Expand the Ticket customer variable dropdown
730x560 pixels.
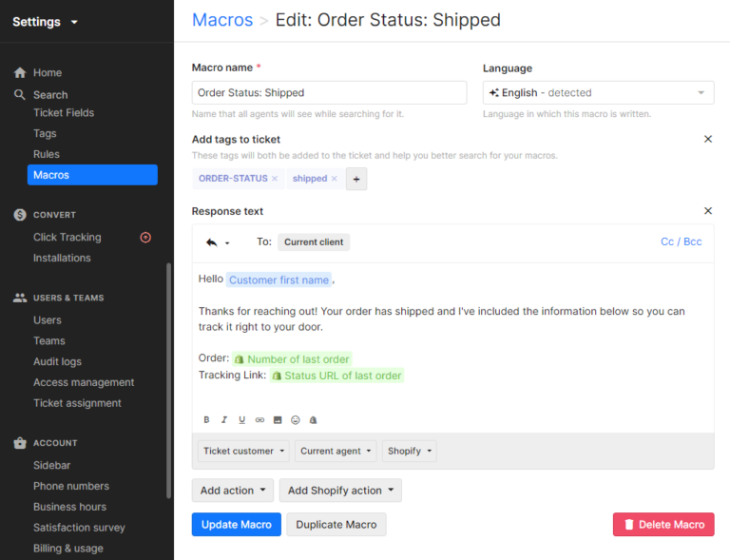click(x=244, y=451)
